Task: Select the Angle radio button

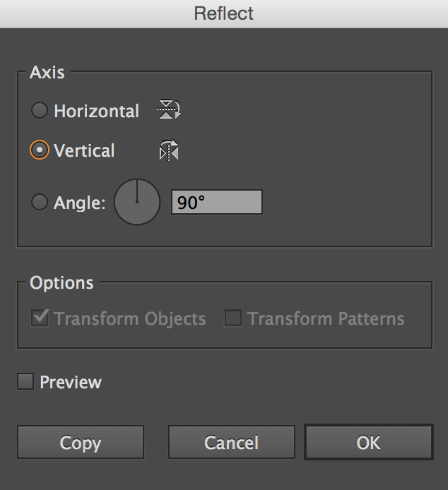Action: click(40, 203)
